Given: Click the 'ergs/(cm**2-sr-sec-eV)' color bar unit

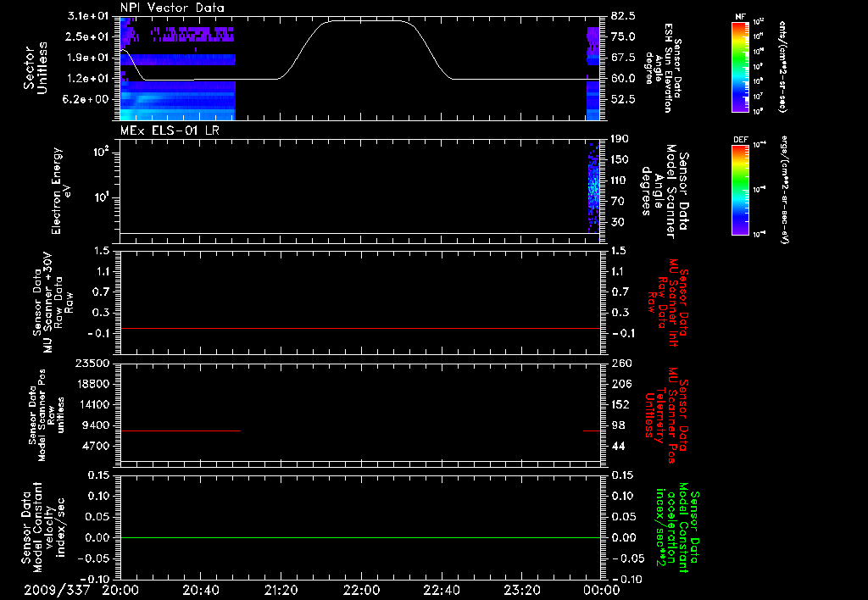Looking at the screenshot, I should click(x=785, y=190).
